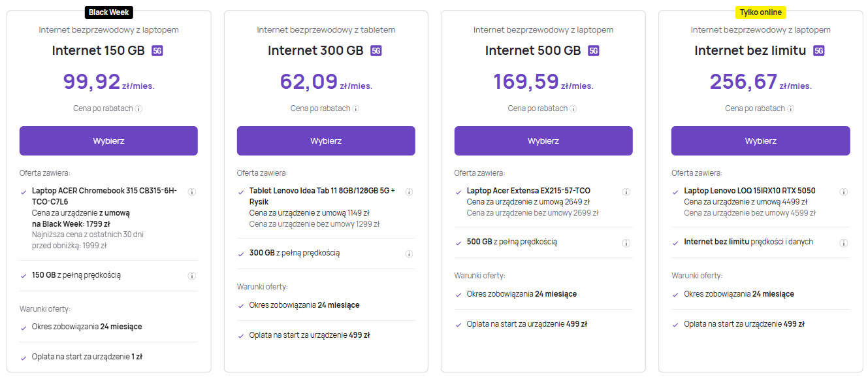868x377 pixels.
Task: Click info icon for Internet 500 GB discounted price
Action: click(x=573, y=108)
